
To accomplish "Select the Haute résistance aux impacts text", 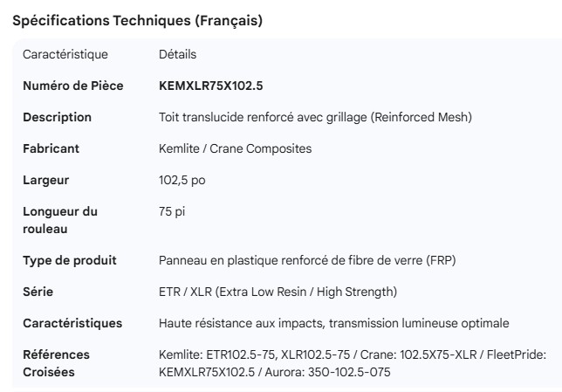I will [333, 323].
